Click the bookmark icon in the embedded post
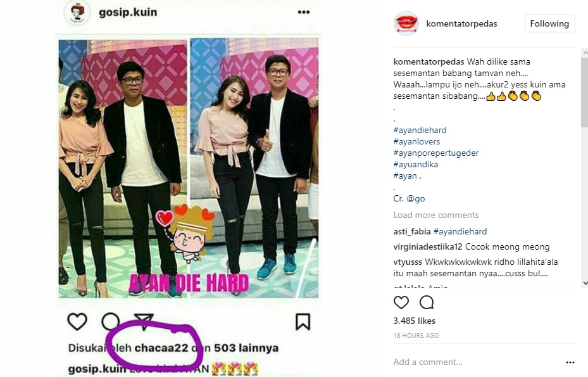Image resolution: width=588 pixels, height=377 pixels. tap(303, 322)
